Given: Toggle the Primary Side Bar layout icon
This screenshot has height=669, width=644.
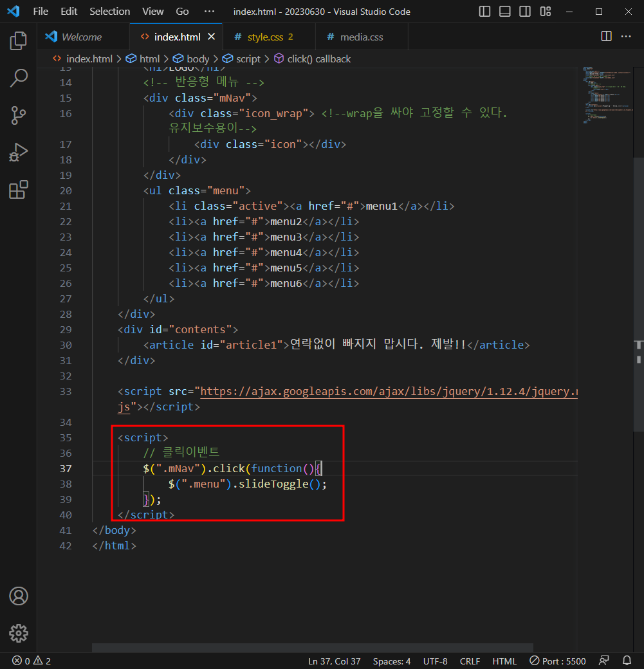Looking at the screenshot, I should pyautogui.click(x=485, y=12).
